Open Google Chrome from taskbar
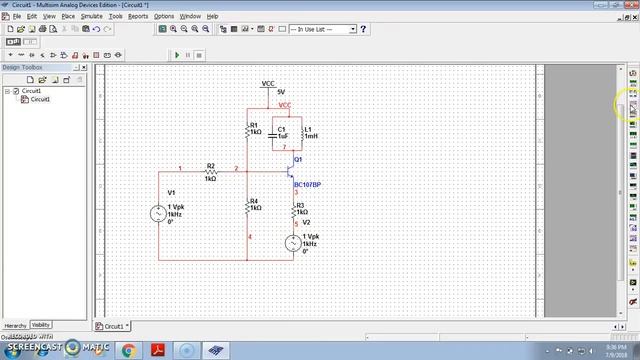This screenshot has height=360, width=640. coord(129,351)
